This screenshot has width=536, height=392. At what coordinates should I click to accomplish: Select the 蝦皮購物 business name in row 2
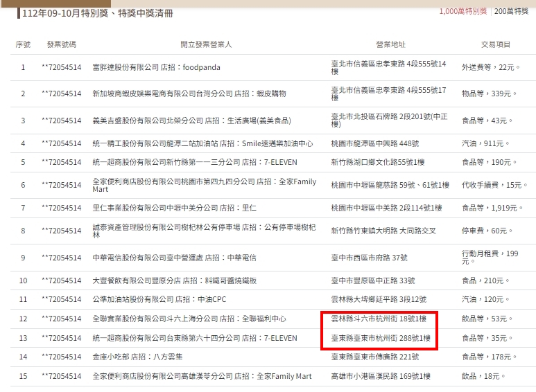(189, 93)
